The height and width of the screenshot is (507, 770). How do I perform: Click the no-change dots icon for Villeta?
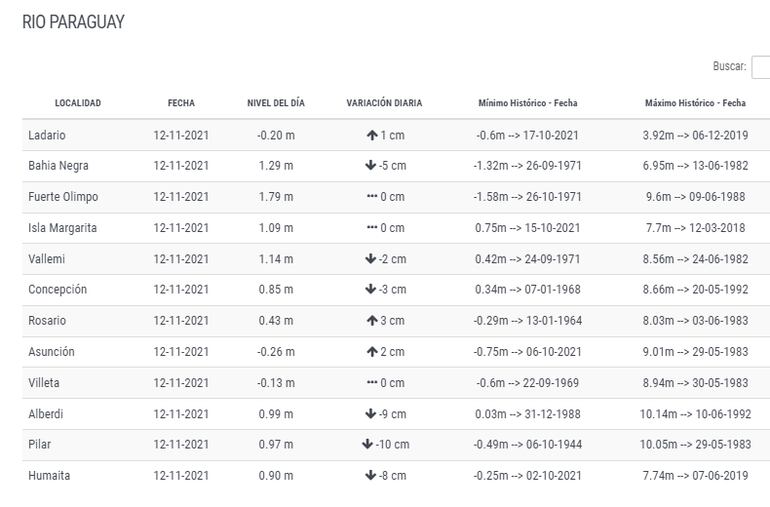click(372, 383)
